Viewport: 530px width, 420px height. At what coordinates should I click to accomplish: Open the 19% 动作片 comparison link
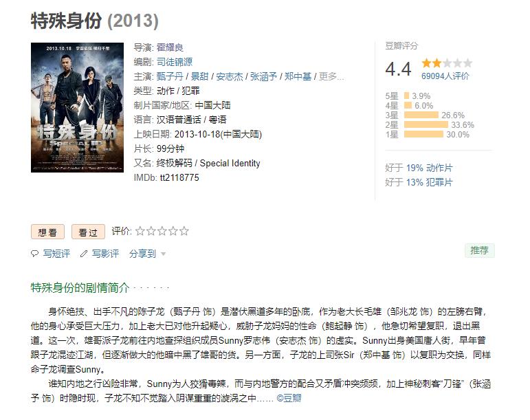pyautogui.click(x=429, y=168)
